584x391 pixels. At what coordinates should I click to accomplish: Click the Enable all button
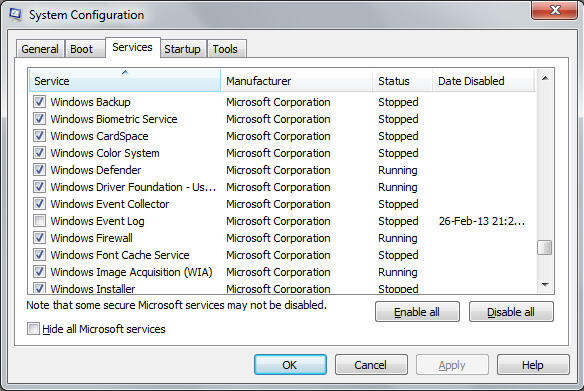pyautogui.click(x=417, y=312)
